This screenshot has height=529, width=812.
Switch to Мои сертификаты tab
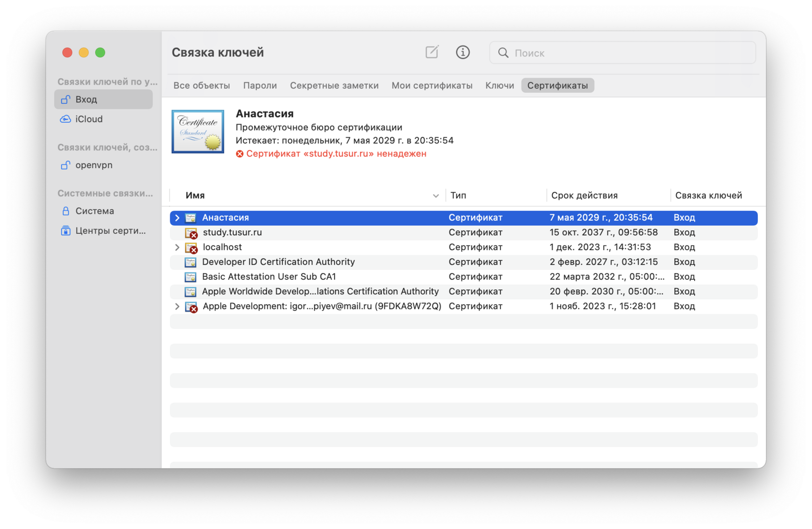(x=432, y=86)
